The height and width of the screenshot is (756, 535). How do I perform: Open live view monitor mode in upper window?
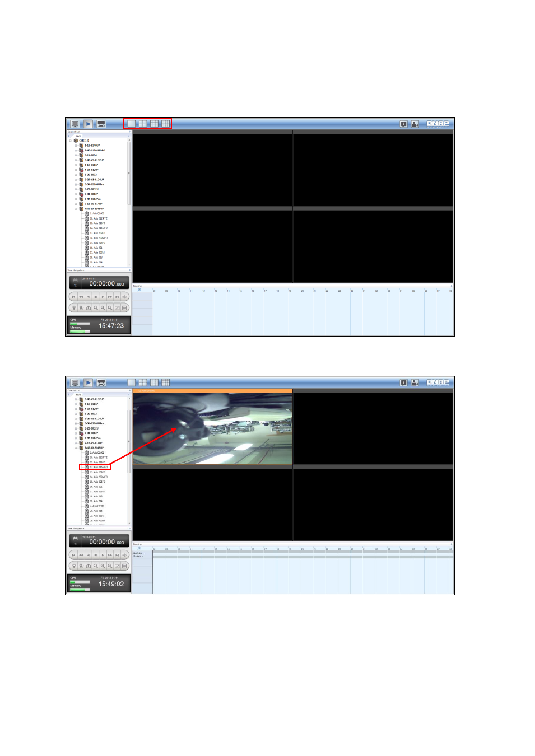(x=75, y=124)
